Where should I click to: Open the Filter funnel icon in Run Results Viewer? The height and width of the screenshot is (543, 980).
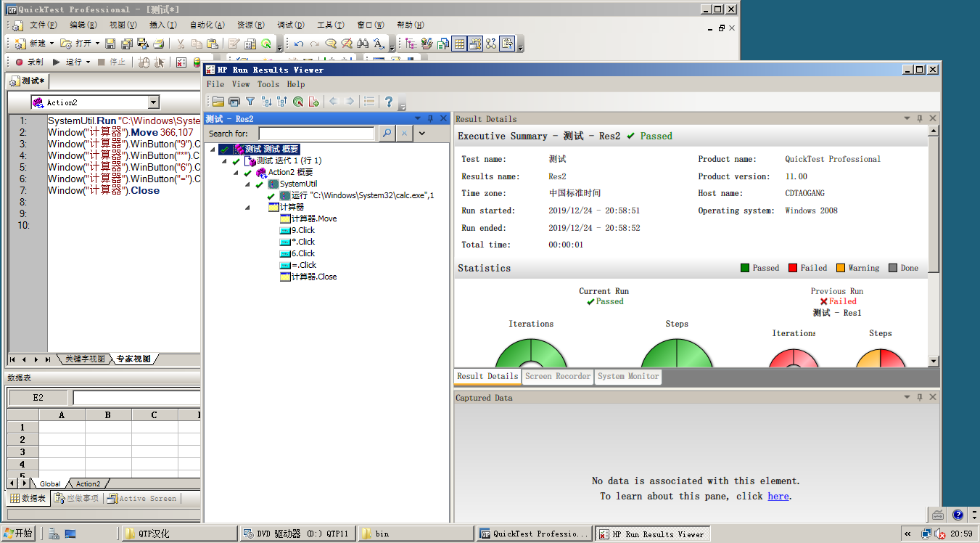pos(250,102)
